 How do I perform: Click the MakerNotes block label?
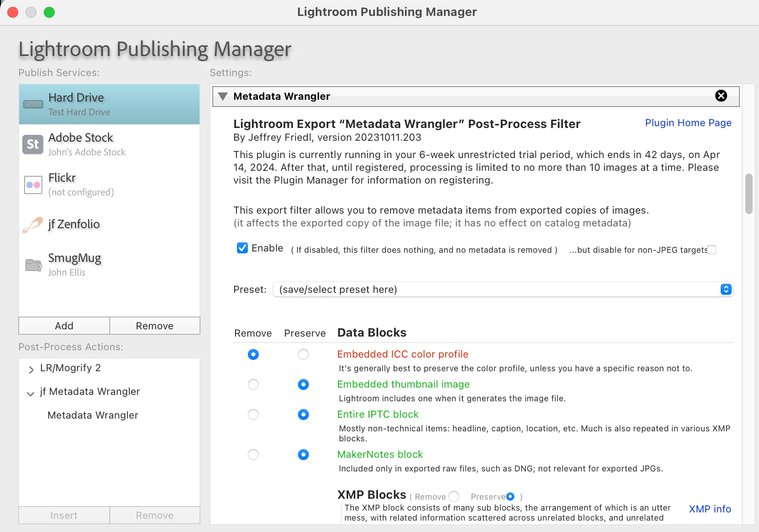point(380,454)
